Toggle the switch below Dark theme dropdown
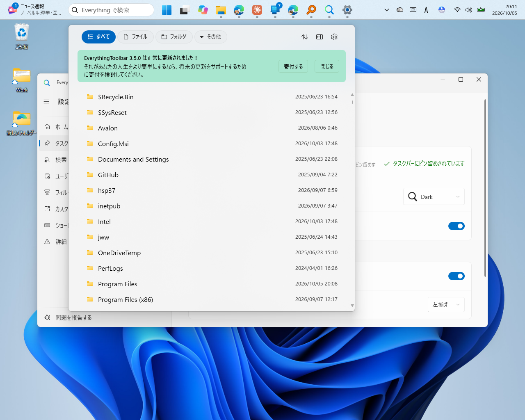The width and height of the screenshot is (525, 420). pos(456,226)
